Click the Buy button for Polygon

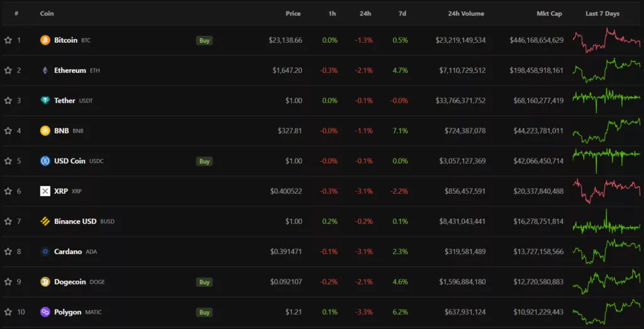204,312
